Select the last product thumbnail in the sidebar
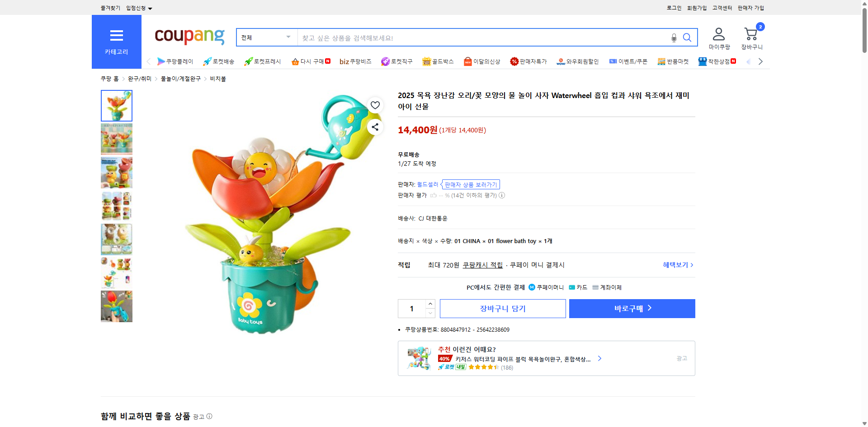The height and width of the screenshot is (427, 868). pos(116,306)
